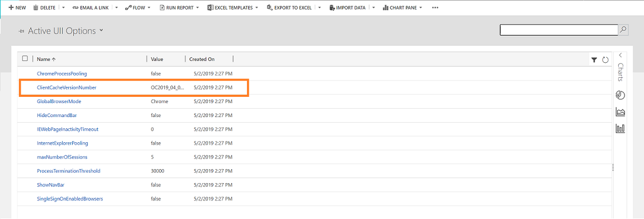The image size is (644, 219).
Task: Expand the Excel Templates dropdown arrow
Action: pyautogui.click(x=257, y=8)
